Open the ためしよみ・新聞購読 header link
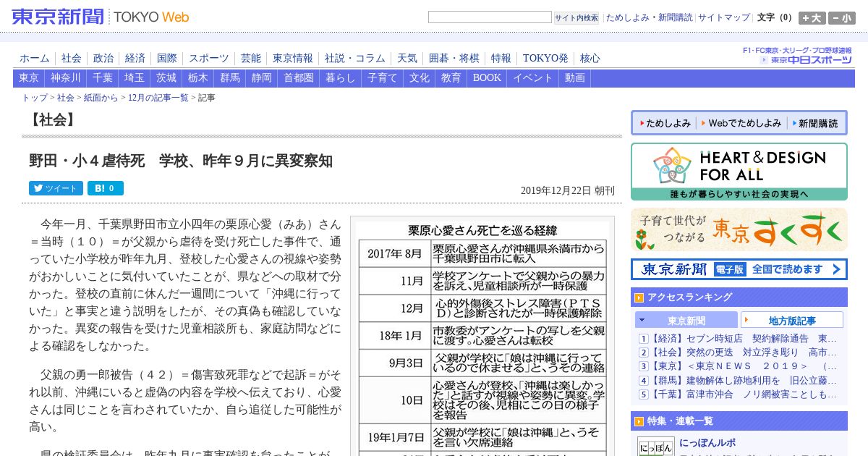 pyautogui.click(x=649, y=17)
